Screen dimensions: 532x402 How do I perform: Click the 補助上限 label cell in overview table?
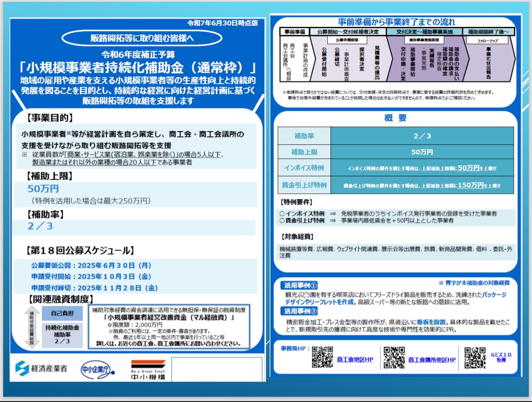304,152
